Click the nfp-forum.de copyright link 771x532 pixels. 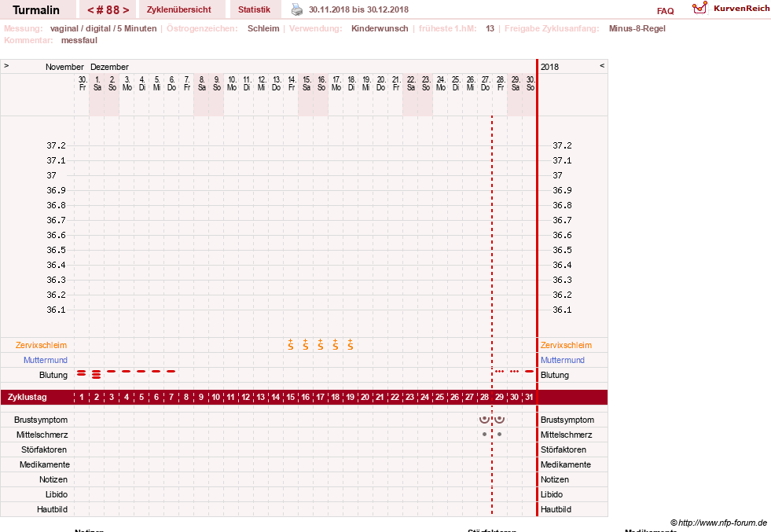[x=718, y=523]
